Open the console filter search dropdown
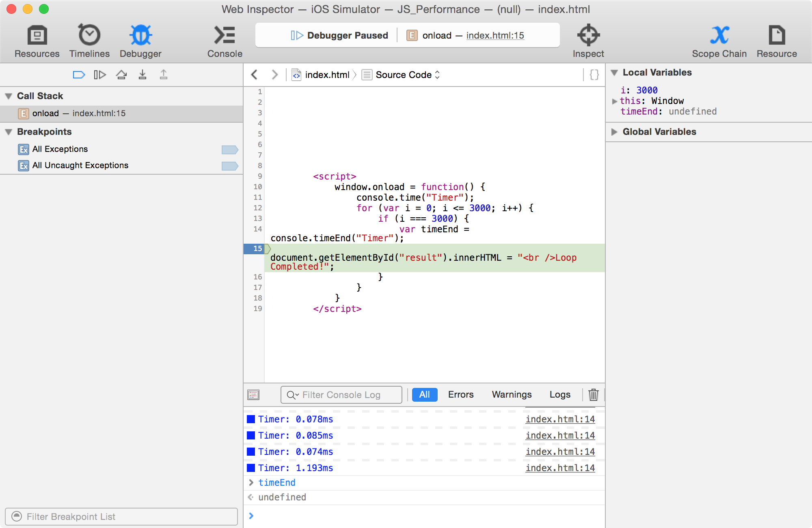The image size is (812, 528). click(293, 395)
